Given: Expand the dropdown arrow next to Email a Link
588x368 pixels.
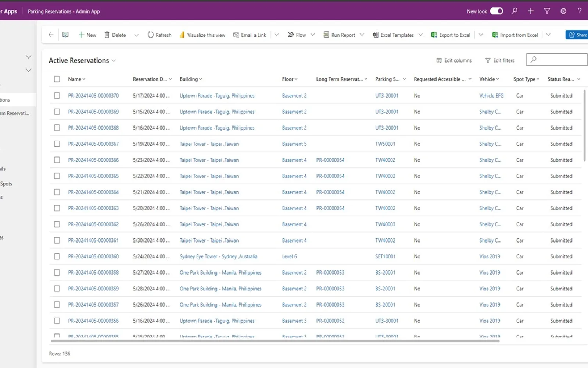Looking at the screenshot, I should (277, 35).
